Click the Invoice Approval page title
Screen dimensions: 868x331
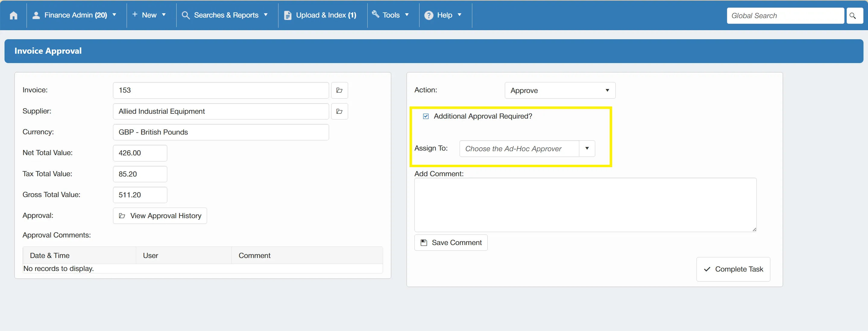48,51
